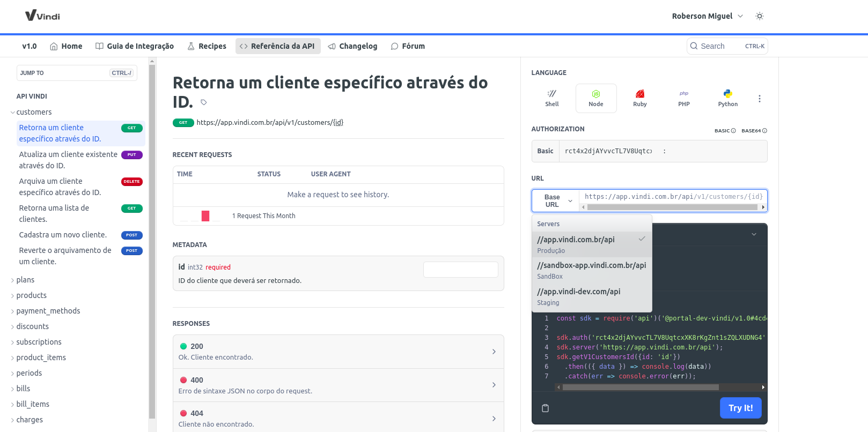Expand the plans section

[13, 280]
